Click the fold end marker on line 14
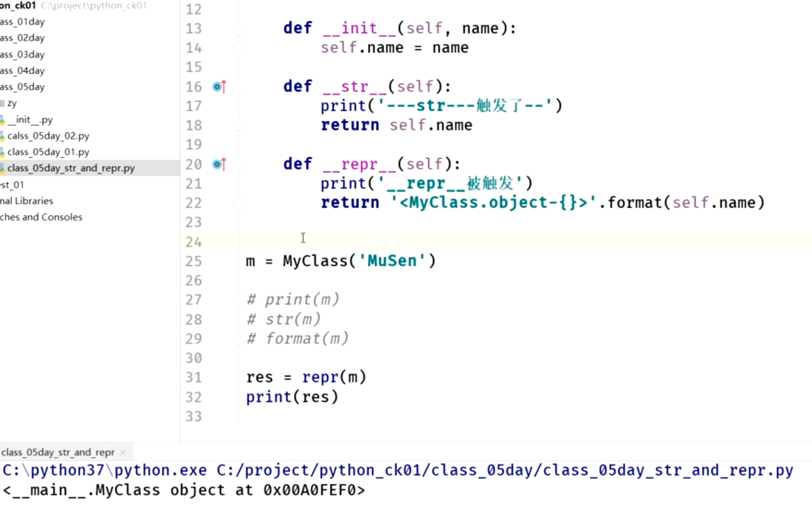The width and height of the screenshot is (812, 513). tap(238, 48)
